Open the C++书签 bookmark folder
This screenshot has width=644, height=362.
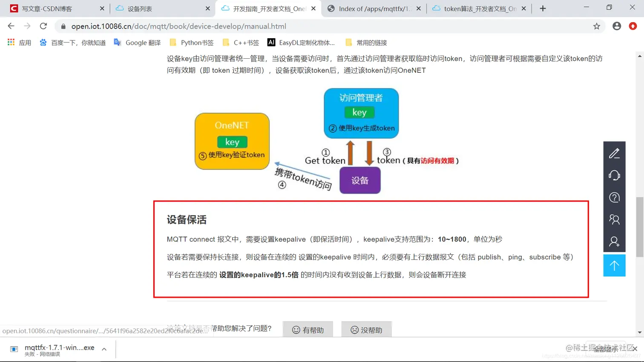(241, 43)
